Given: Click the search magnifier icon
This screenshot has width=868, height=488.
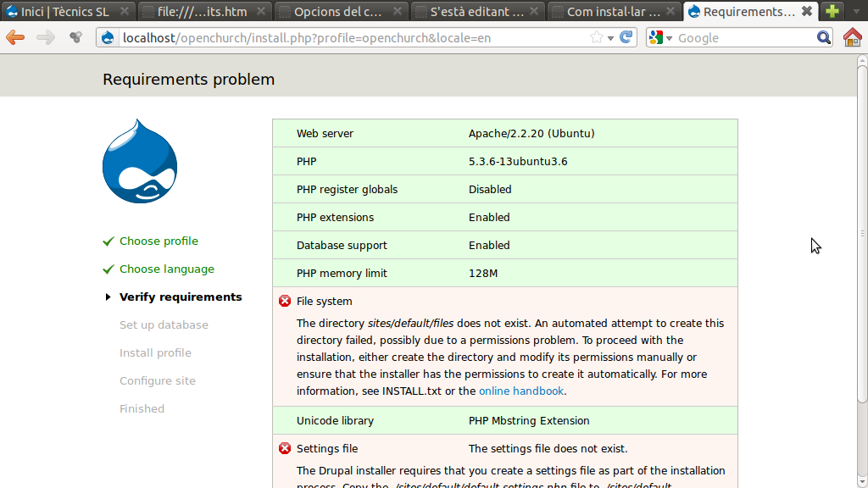Looking at the screenshot, I should 824,37.
